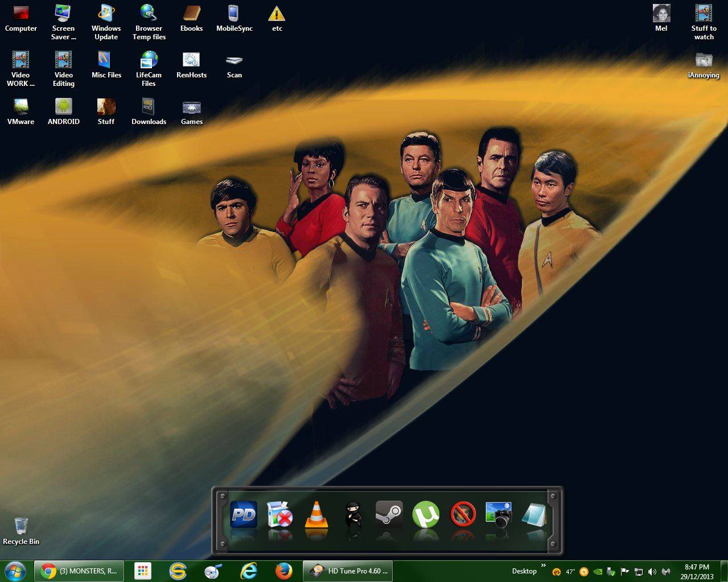Open uTorrent from the dock

[426, 515]
